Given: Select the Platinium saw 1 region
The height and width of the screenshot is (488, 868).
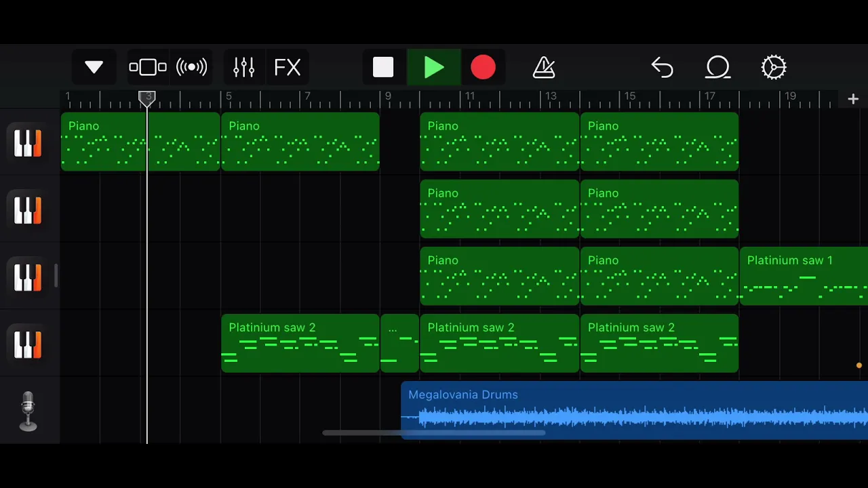Looking at the screenshot, I should pyautogui.click(x=804, y=275).
